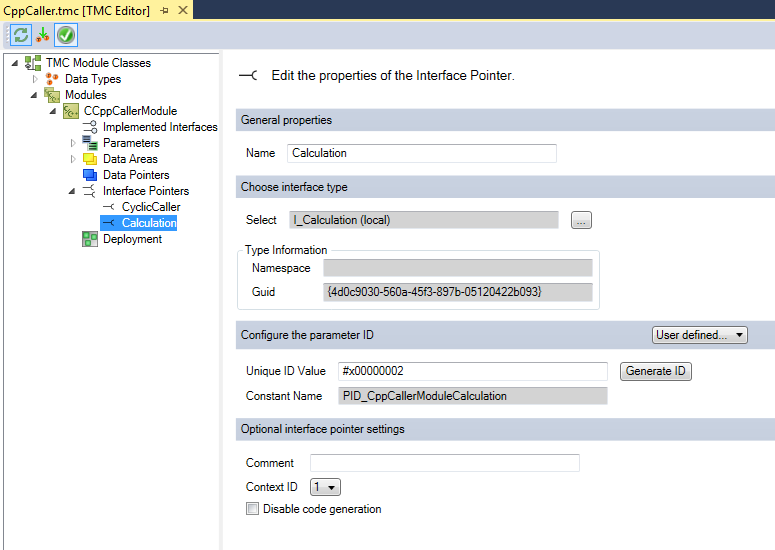Select the Data Types tree item

tap(93, 79)
